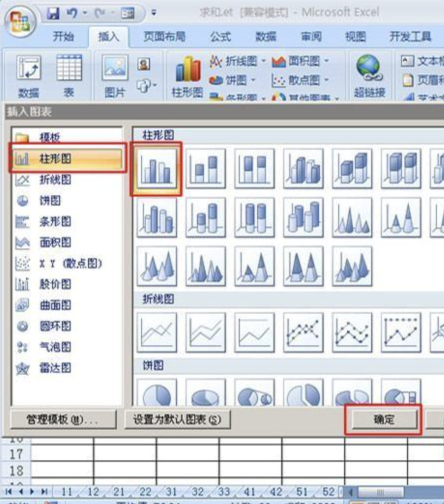444x504 pixels.
Task: Go to the 数据 ribbon tab
Action: pos(265,36)
